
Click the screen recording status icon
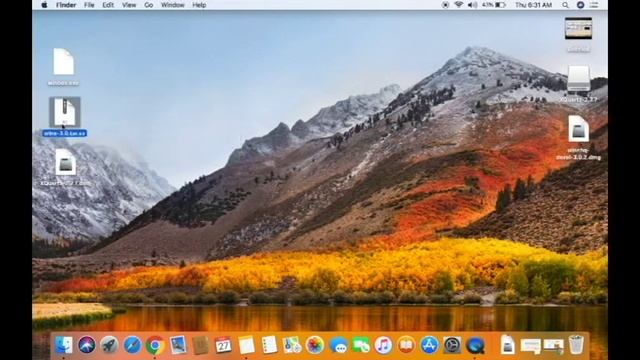445,5
